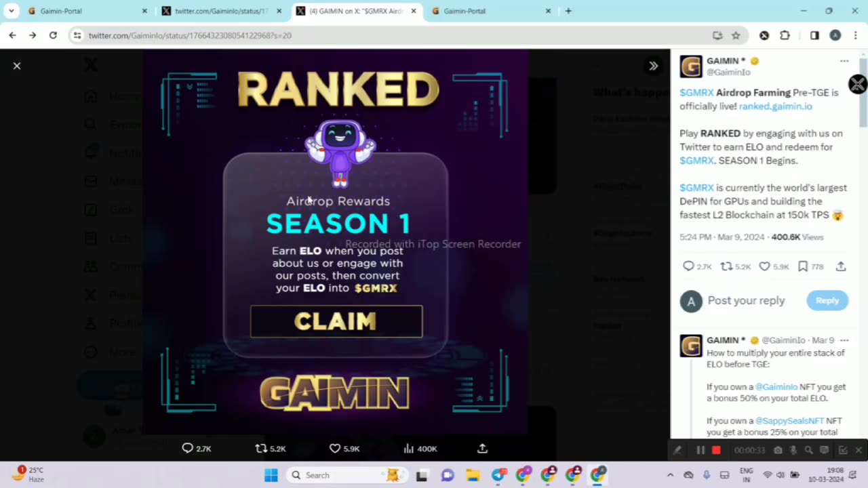Open the Windows Start menu
The width and height of the screenshot is (868, 488).
[271, 475]
